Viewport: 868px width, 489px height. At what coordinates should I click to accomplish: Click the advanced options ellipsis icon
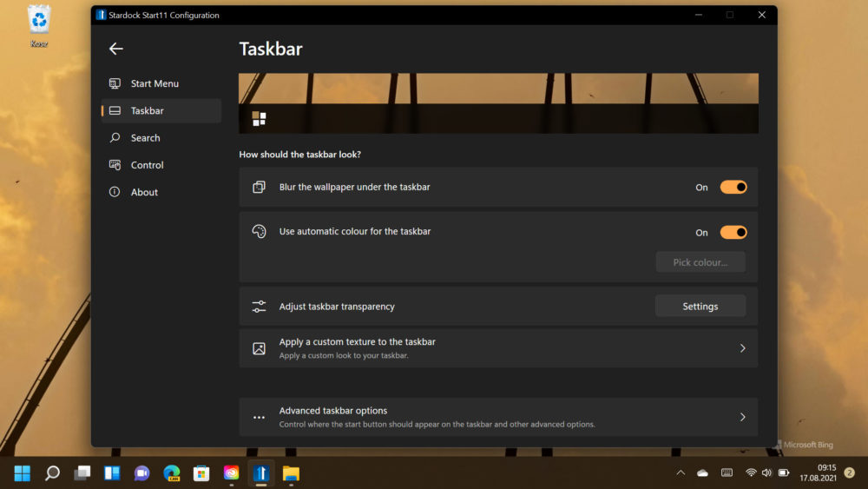(x=259, y=417)
